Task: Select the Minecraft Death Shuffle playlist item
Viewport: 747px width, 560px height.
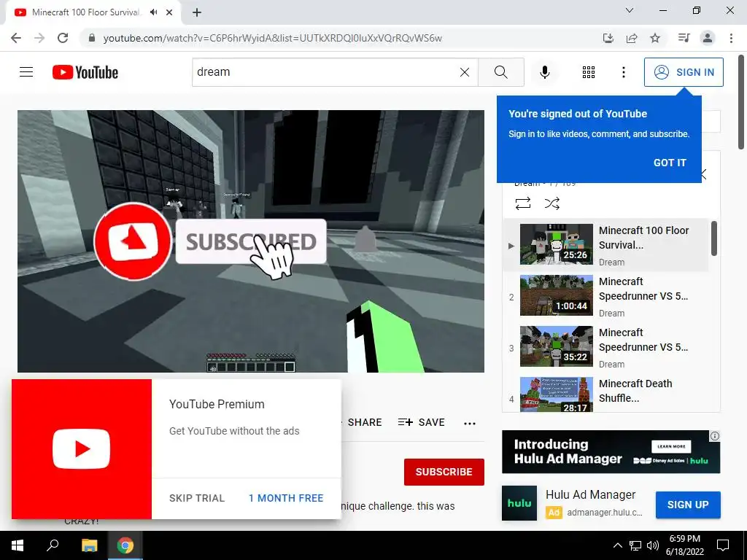Action: tap(606, 394)
